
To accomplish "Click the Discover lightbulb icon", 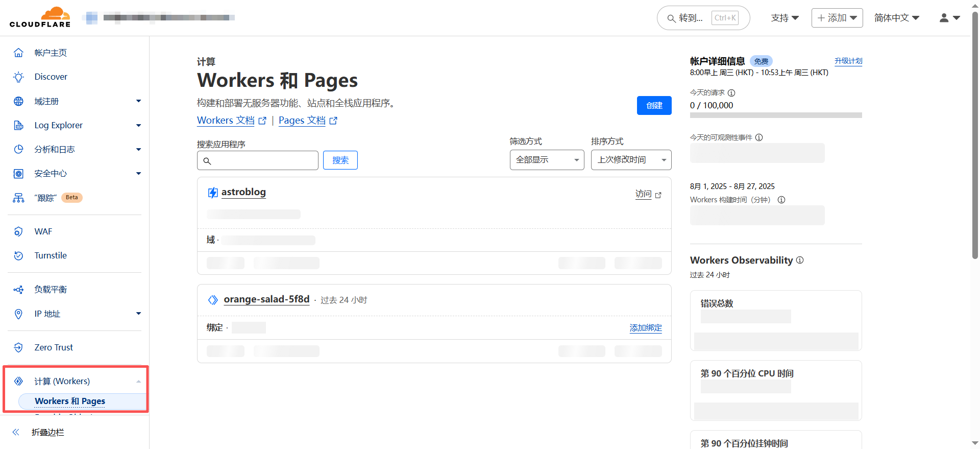I will (x=18, y=77).
